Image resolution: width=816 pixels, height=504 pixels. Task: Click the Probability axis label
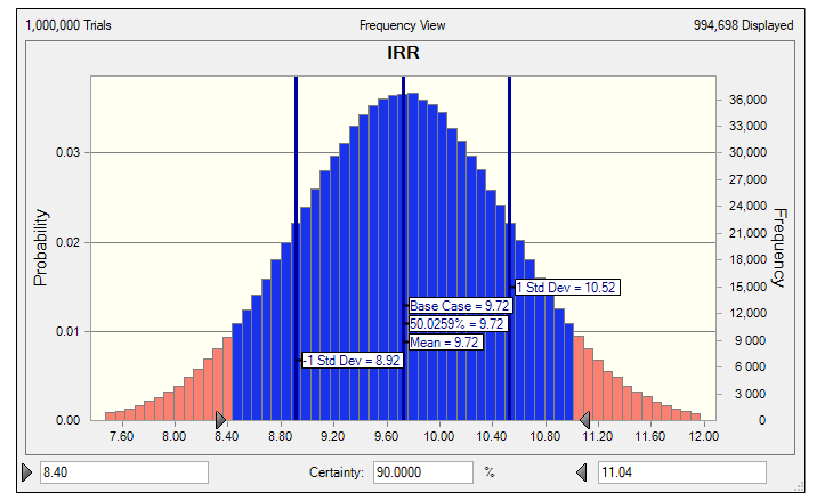(x=40, y=247)
